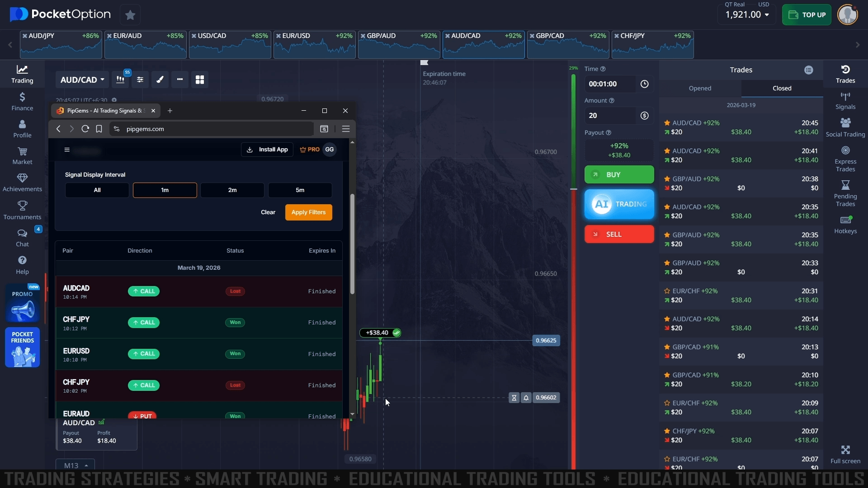This screenshot has width=868, height=488.
Task: Open the PipGems hamburger menu icon
Action: 67,150
